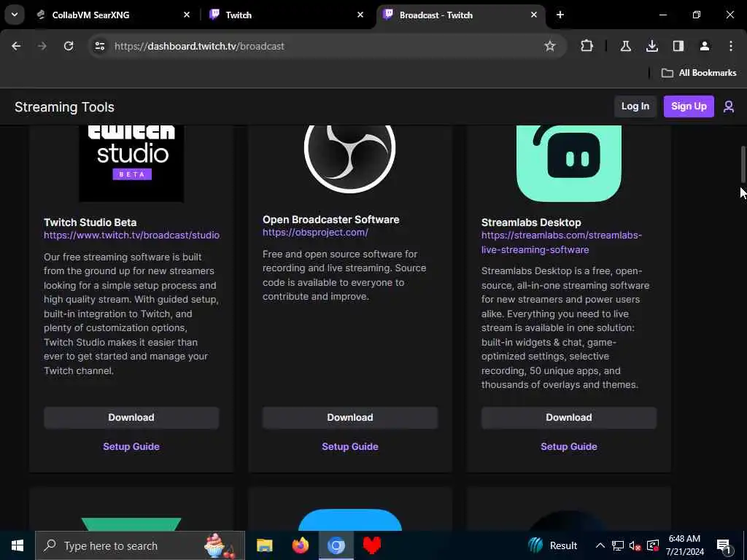Download Open Broadcaster Software
Screen dimensions: 747x560
[x=349, y=418]
